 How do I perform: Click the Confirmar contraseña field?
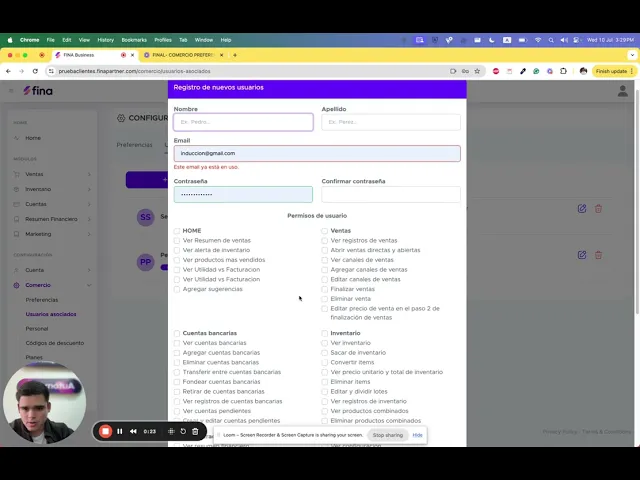pos(391,194)
